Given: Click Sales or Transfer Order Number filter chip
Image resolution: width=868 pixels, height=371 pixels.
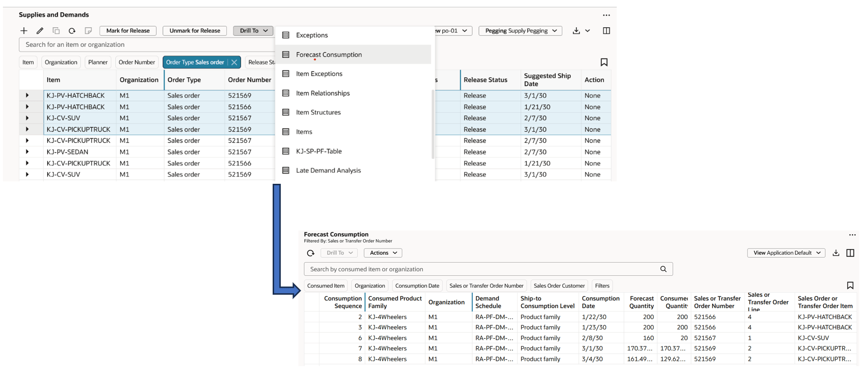Looking at the screenshot, I should pos(486,286).
